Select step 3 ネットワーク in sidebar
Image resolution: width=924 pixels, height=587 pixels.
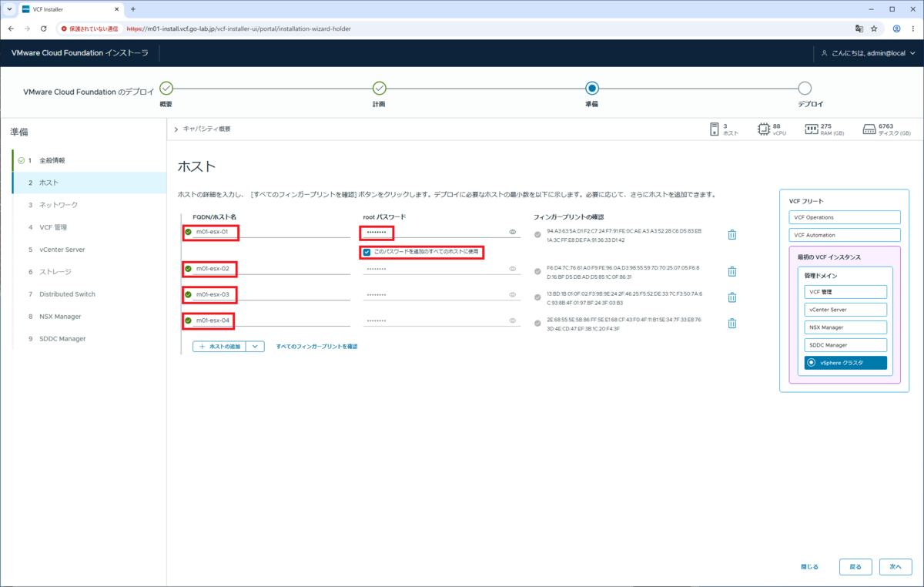[x=89, y=205]
